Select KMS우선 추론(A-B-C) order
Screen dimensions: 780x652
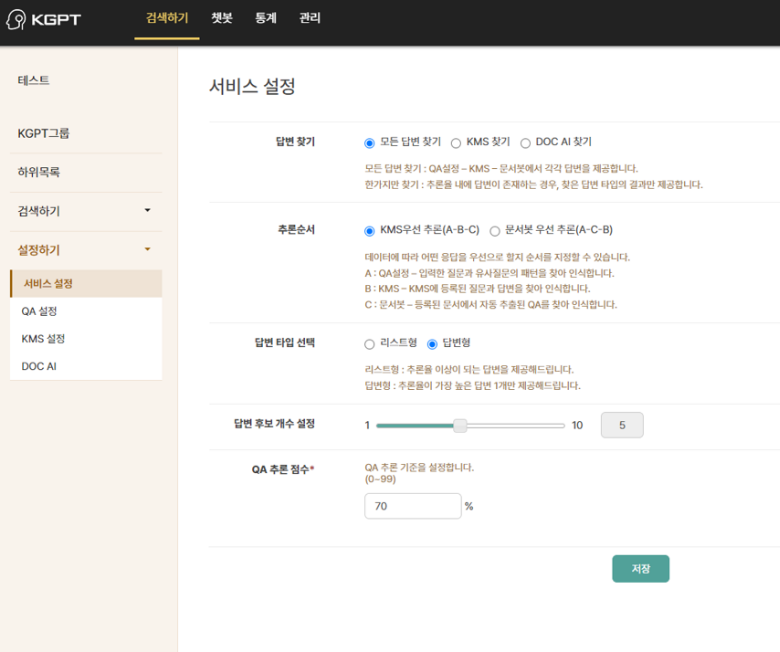370,230
